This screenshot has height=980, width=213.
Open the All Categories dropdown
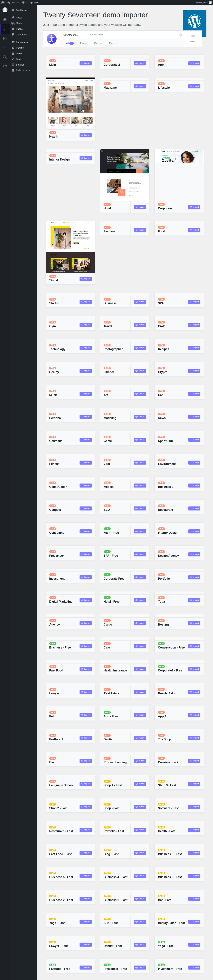73,35
